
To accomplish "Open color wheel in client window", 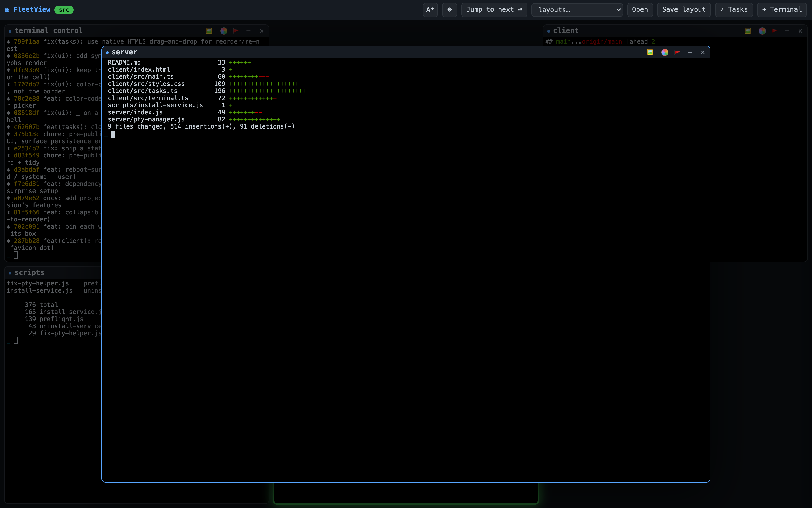I will 762,31.
